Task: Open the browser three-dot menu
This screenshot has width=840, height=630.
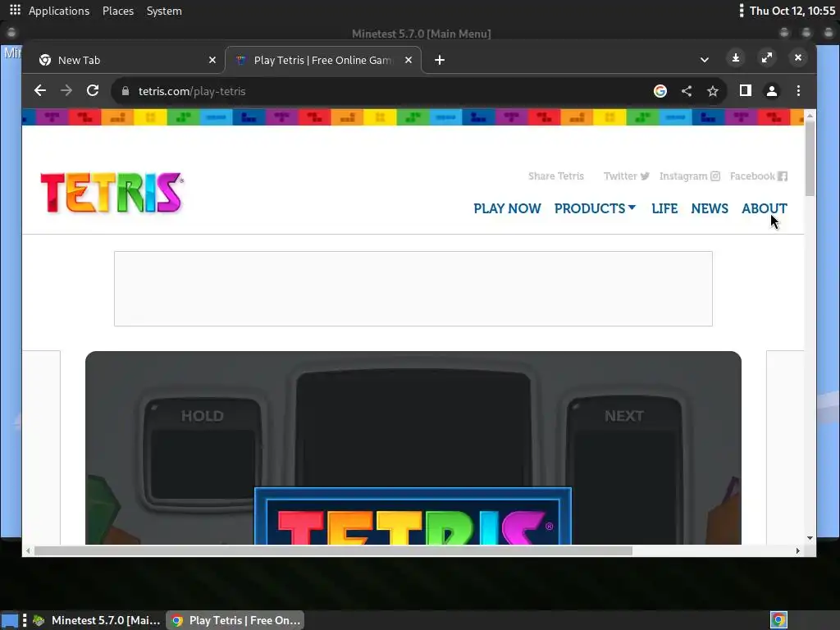Action: pos(798,90)
